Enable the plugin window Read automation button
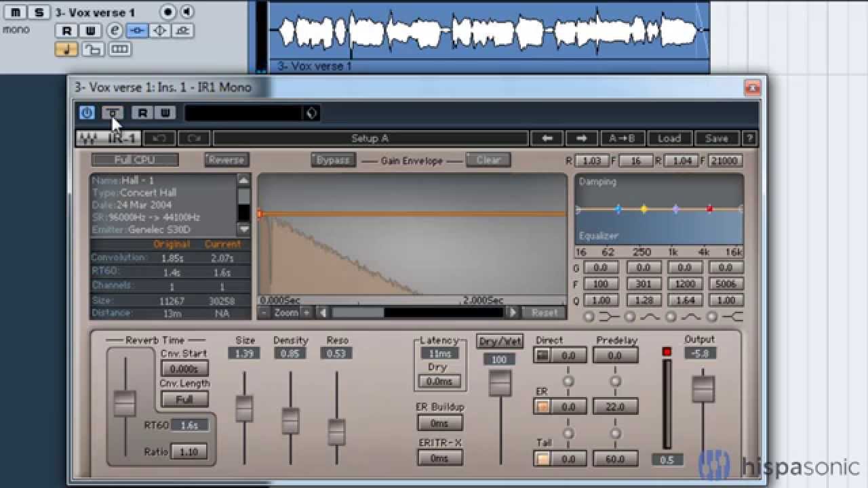 tap(142, 113)
